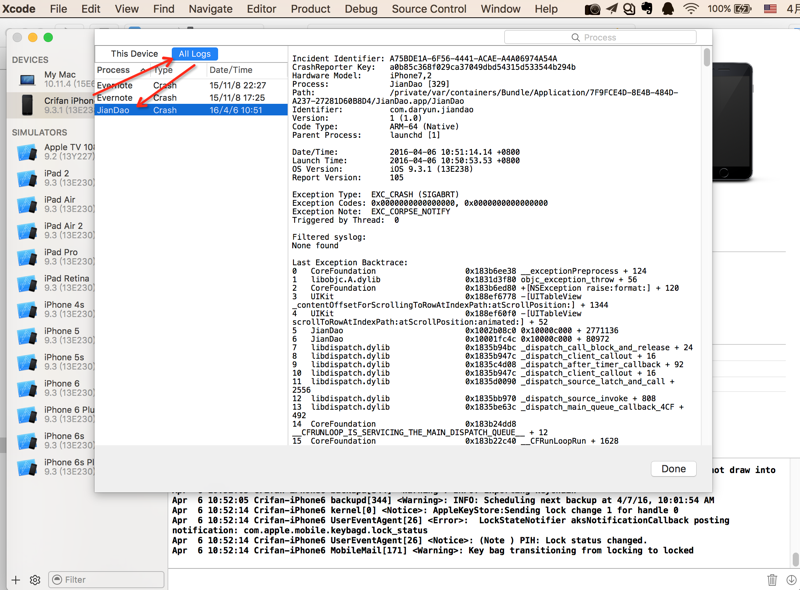
Task: Open the camera screenshot menu bar icon
Action: [x=592, y=9]
